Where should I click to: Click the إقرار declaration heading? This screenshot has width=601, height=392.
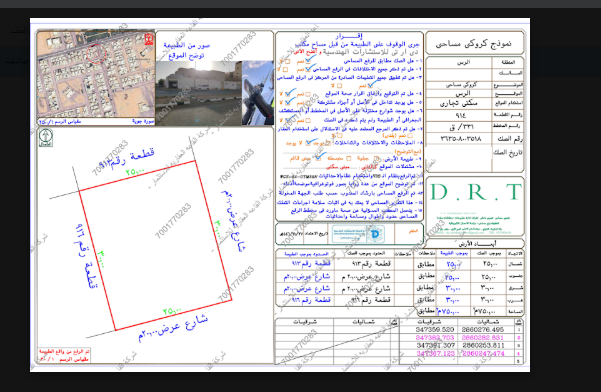coord(349,36)
